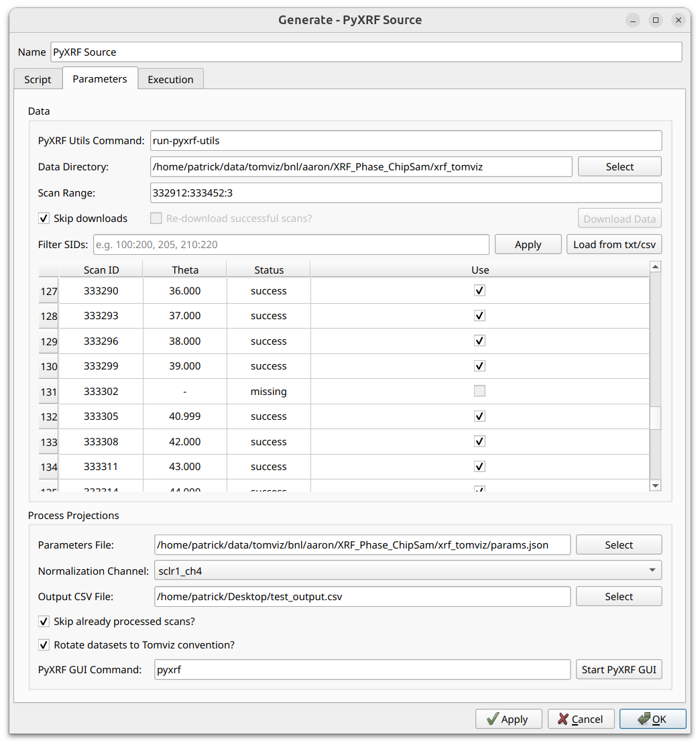Screen dimensions: 700x745
Task: Click the Output CSV File field
Action: 362,597
